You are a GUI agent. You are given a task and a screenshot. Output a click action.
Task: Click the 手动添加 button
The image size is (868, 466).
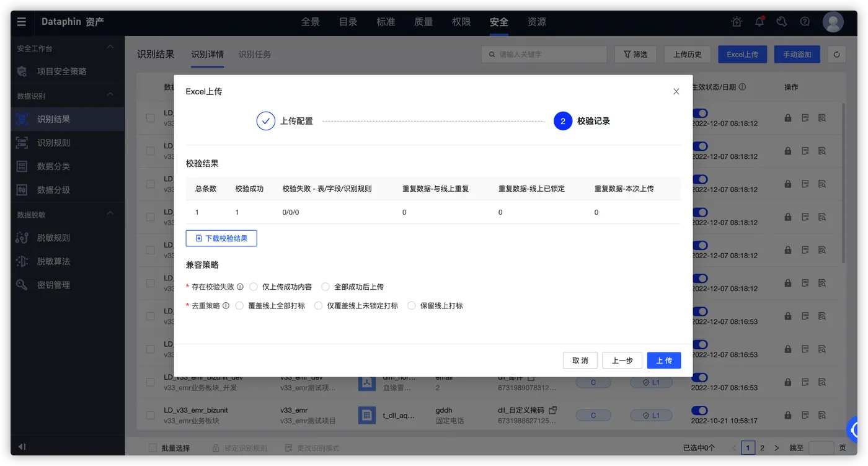point(797,55)
